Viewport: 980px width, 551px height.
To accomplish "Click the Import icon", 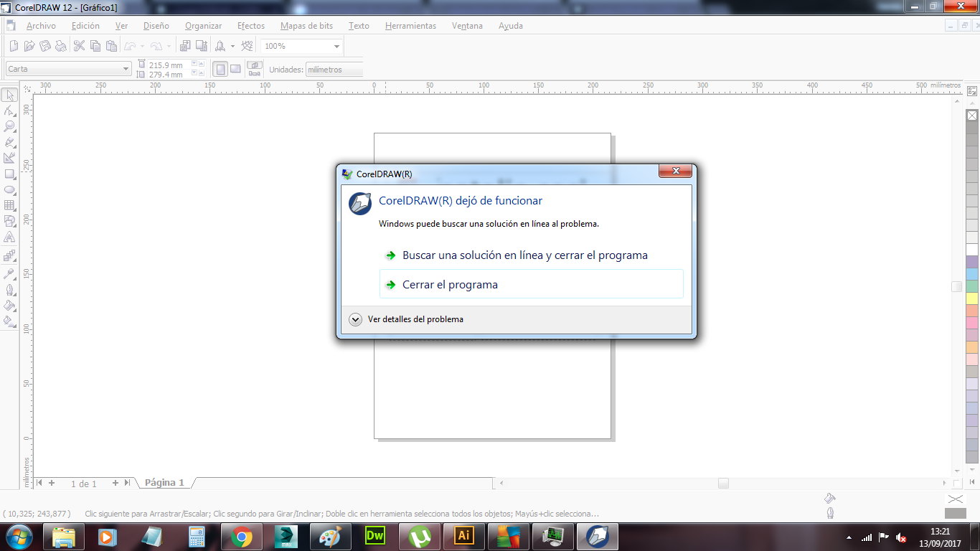I will pos(185,46).
